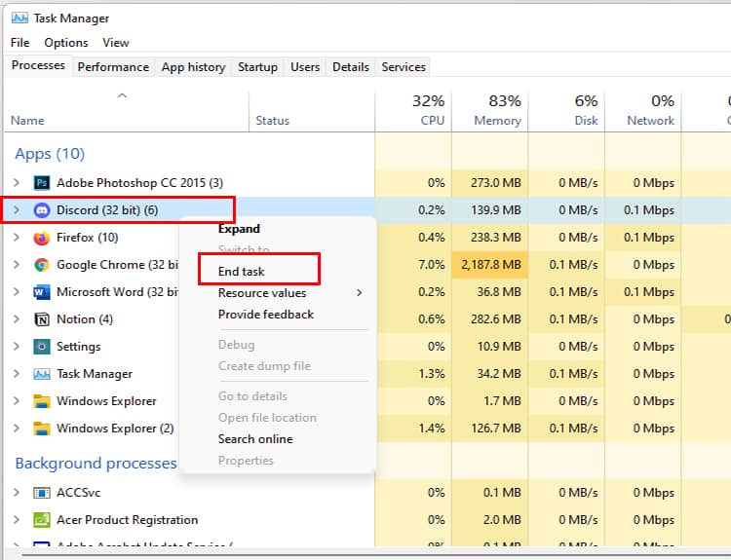731x560 pixels.
Task: Sort processes by the Name column
Action: (x=127, y=112)
